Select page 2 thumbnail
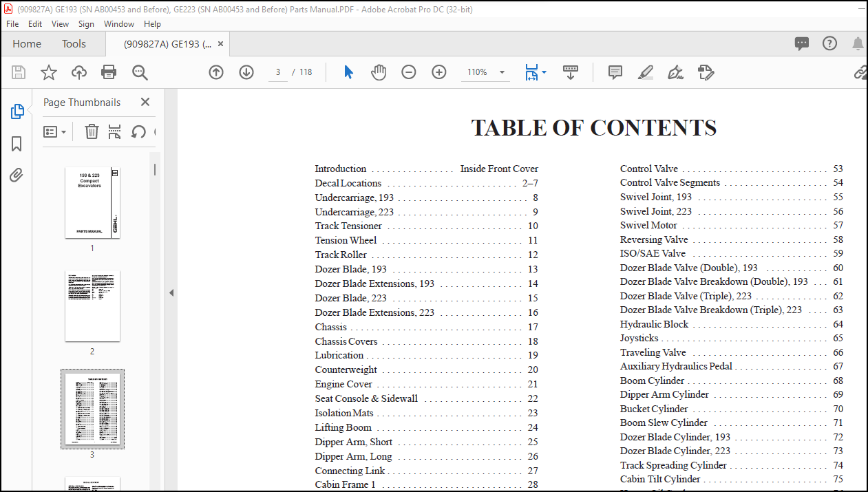Image resolution: width=868 pixels, height=492 pixels. [92, 306]
